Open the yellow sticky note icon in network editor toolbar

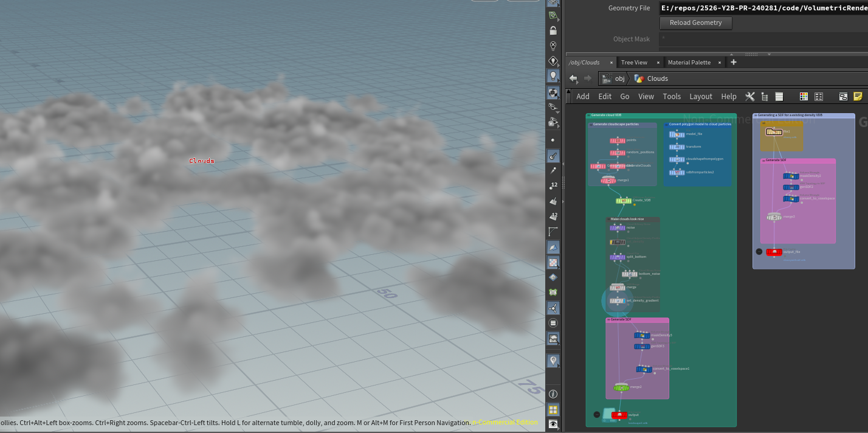coord(858,96)
